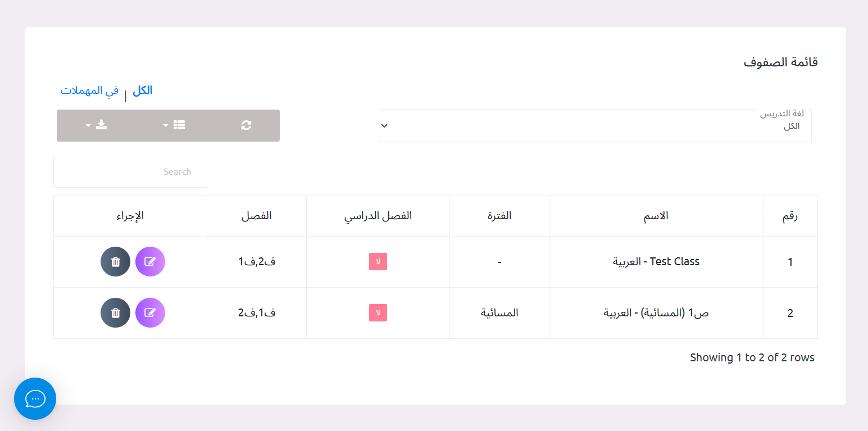The height and width of the screenshot is (431, 868).
Task: Expand the column chooser caret
Action: pyautogui.click(x=165, y=125)
